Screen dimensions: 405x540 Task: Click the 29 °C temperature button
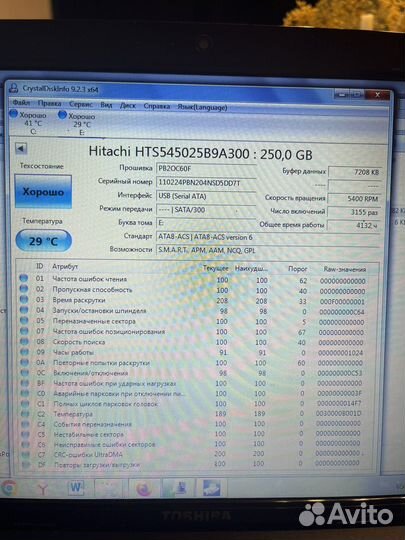[x=44, y=241]
